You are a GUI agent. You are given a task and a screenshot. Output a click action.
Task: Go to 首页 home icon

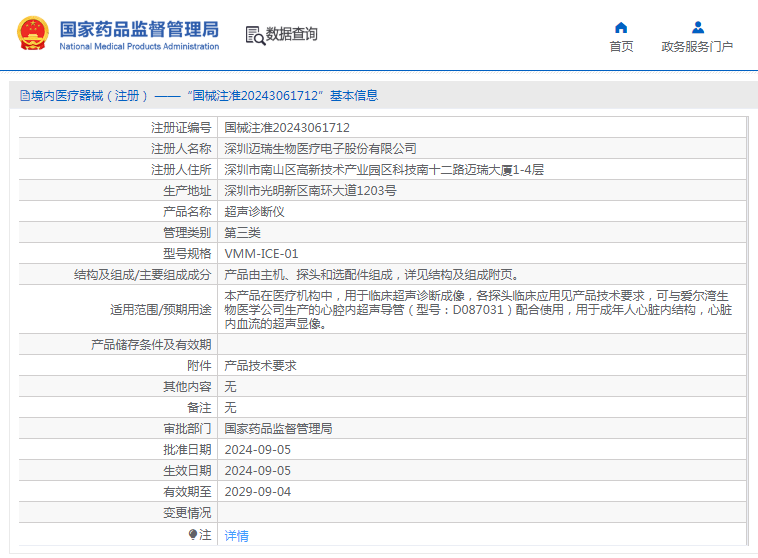[621, 28]
